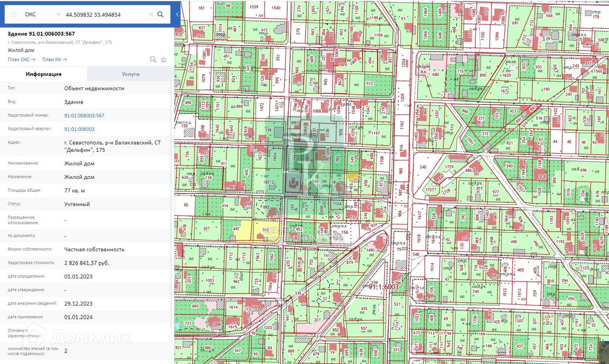This screenshot has width=609, height=364.
Task: Switch to the Услуги tab
Action: point(130,74)
